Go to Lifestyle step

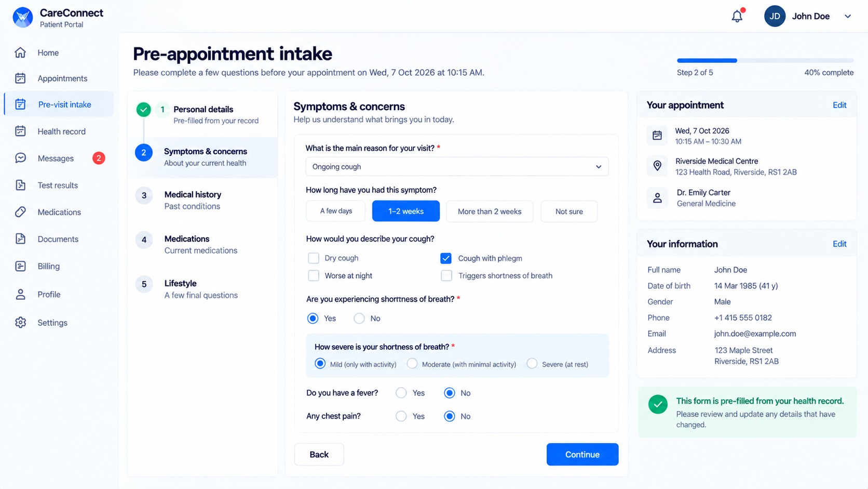[x=202, y=289]
